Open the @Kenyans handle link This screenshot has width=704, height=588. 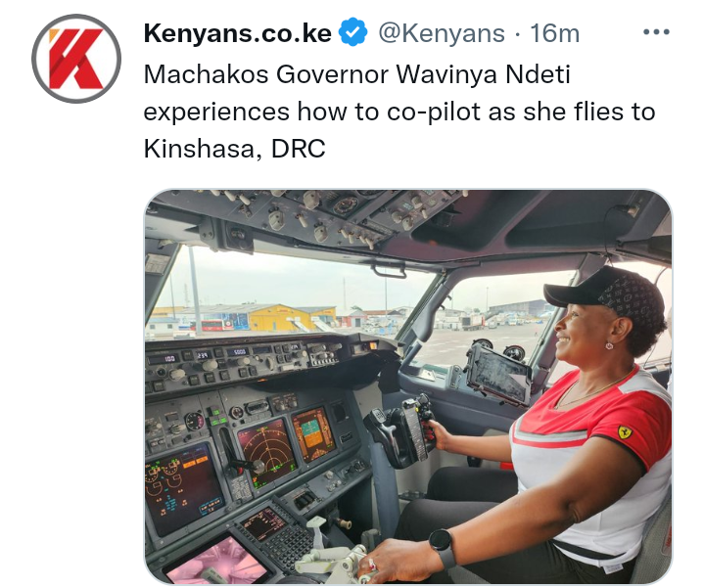point(442,33)
